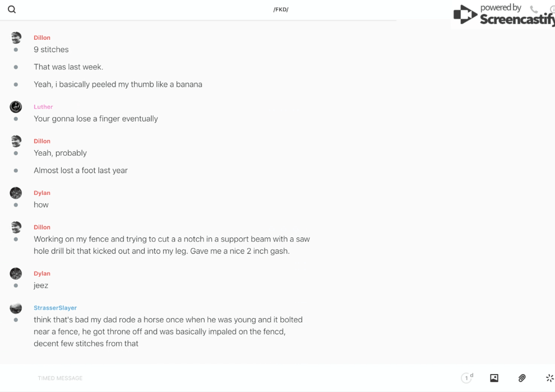
Task: Click the Screencastify logo
Action: click(x=503, y=15)
